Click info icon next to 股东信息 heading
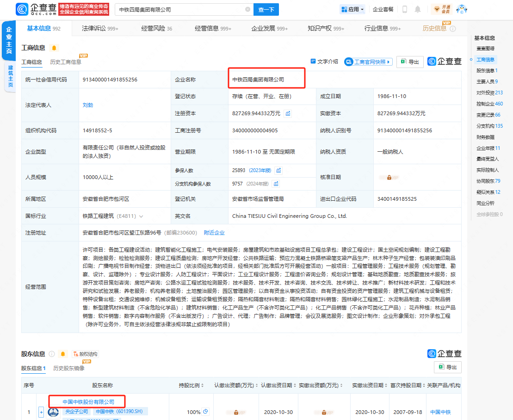The width and height of the screenshot is (513, 420). coord(51,354)
